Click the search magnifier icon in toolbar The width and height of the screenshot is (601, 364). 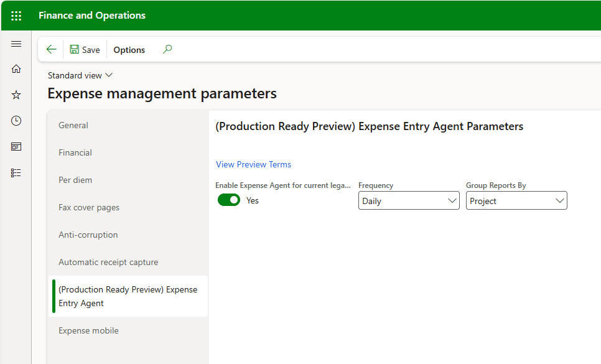pos(167,50)
